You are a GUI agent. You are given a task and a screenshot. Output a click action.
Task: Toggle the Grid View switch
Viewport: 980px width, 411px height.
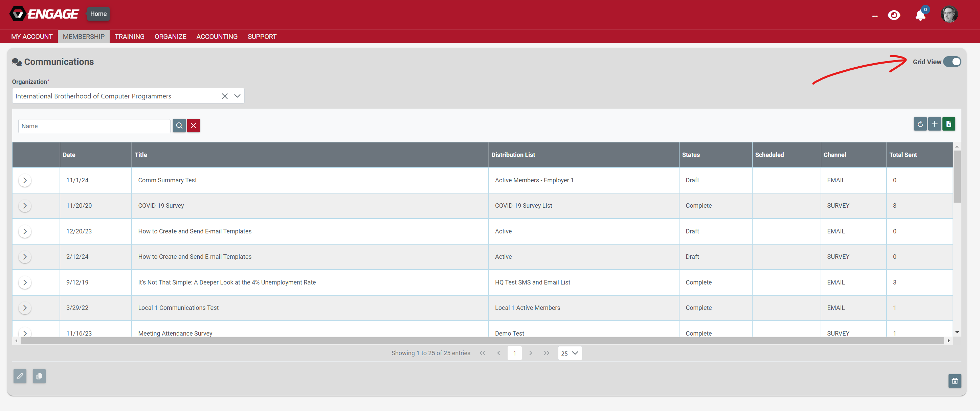point(952,62)
